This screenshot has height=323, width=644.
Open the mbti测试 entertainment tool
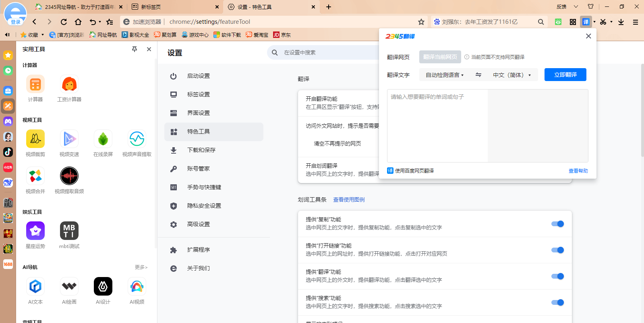point(69,231)
